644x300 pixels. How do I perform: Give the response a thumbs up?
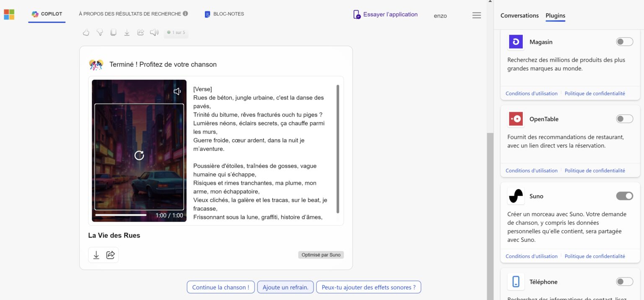tap(86, 32)
